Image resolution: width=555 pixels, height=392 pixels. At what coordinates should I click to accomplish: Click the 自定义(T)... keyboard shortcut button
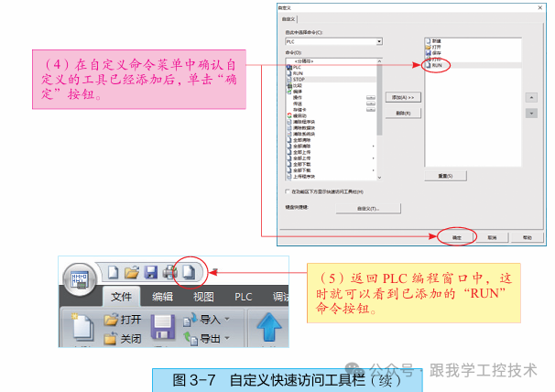pyautogui.click(x=368, y=209)
